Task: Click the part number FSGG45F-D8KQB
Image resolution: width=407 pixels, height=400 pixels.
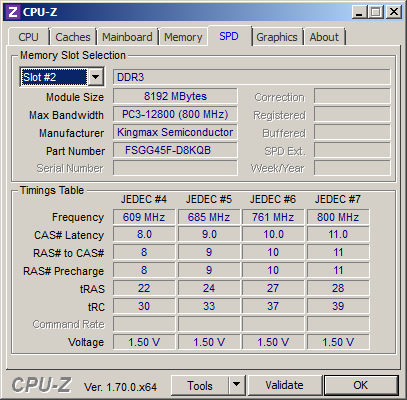Action: (x=175, y=150)
